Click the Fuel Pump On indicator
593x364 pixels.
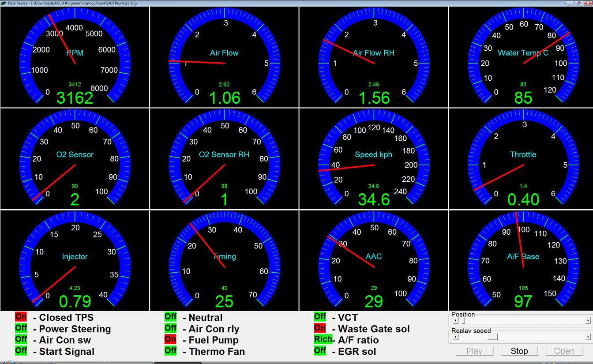[170, 339]
